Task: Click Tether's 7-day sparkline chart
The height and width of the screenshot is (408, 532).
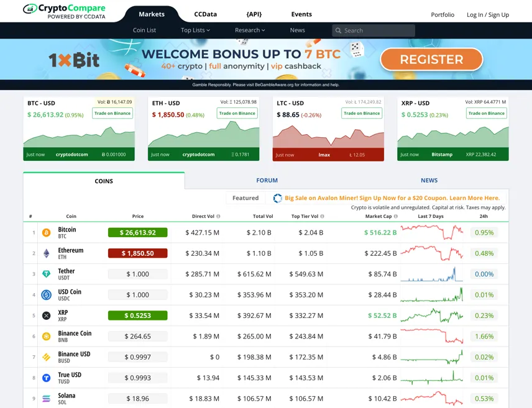Action: pyautogui.click(x=431, y=274)
